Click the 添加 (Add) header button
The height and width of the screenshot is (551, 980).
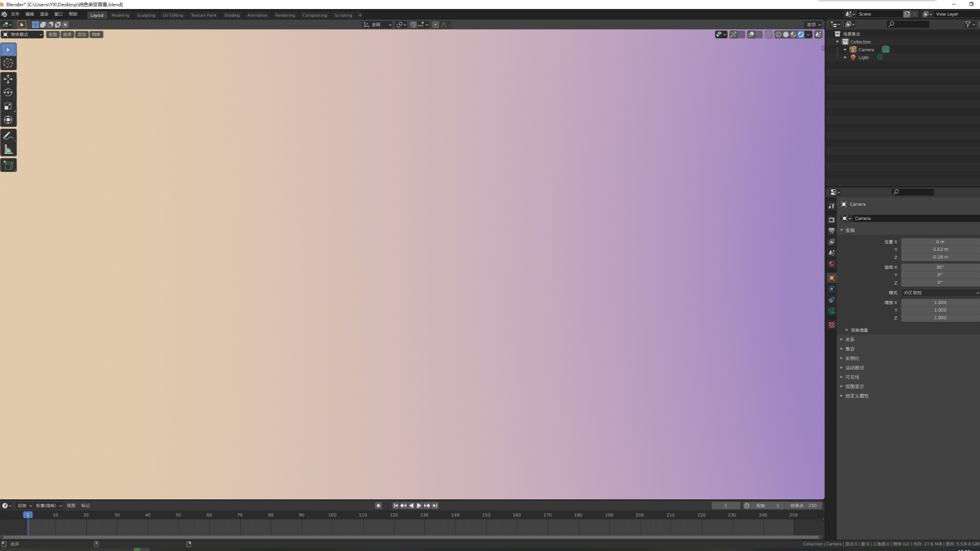tap(82, 35)
